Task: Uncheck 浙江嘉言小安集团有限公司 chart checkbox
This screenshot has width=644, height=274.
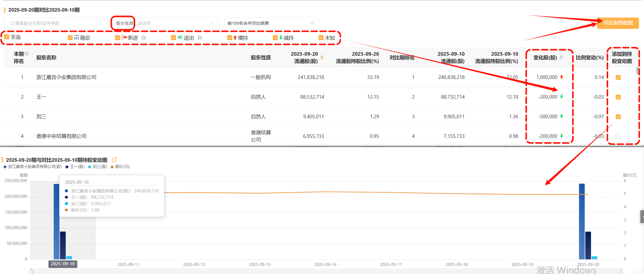Action: click(x=618, y=77)
